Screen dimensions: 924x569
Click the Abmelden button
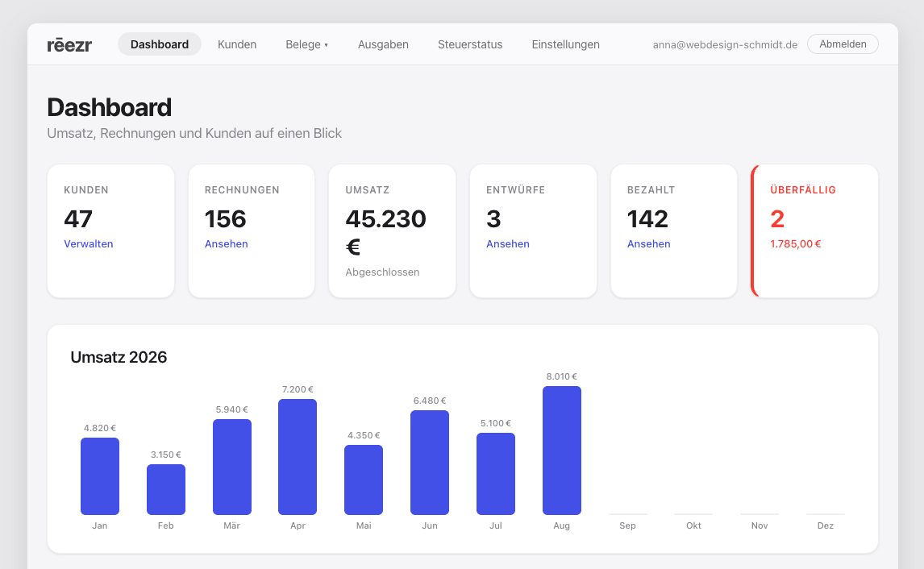pyautogui.click(x=843, y=44)
